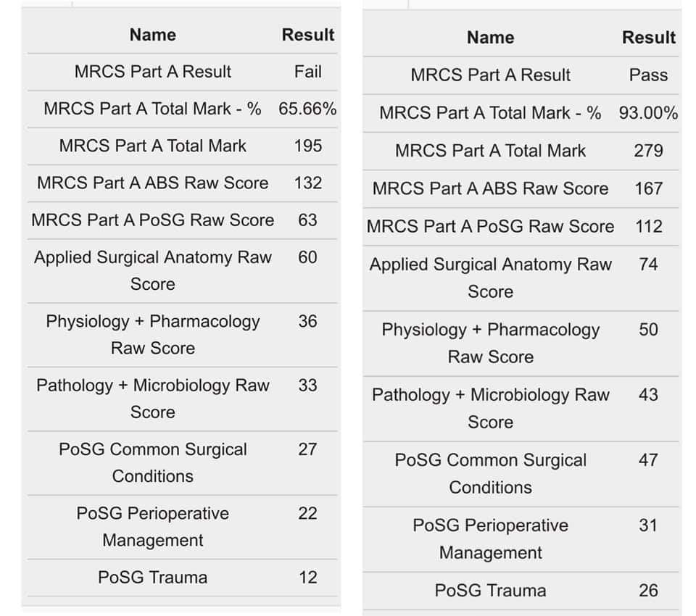The image size is (696, 616).
Task: Click the 93.00% total mark value
Action: pyautogui.click(x=648, y=113)
